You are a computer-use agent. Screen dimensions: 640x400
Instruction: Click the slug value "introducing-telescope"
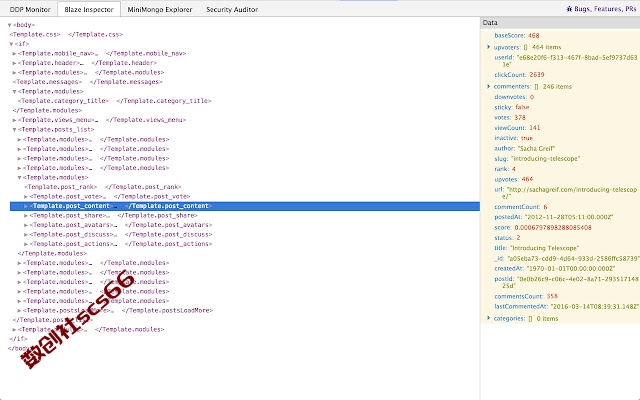tap(545, 159)
